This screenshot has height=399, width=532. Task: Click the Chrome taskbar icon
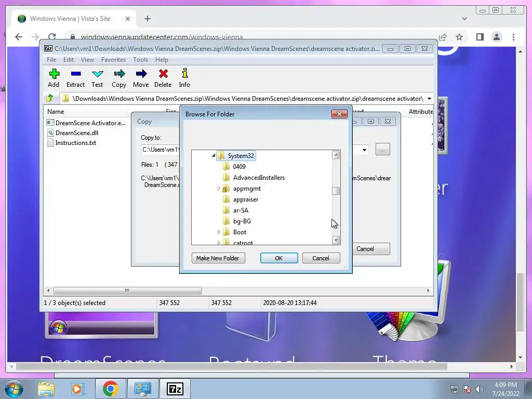(110, 389)
